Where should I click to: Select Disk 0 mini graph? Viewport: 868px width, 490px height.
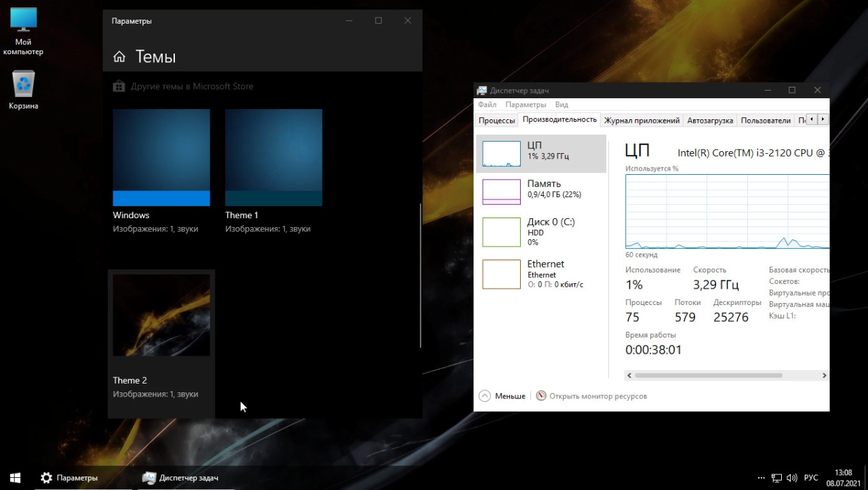click(x=501, y=232)
